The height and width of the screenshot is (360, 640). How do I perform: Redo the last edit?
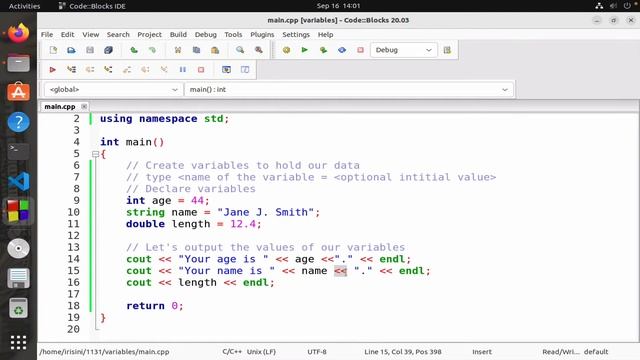coord(152,50)
